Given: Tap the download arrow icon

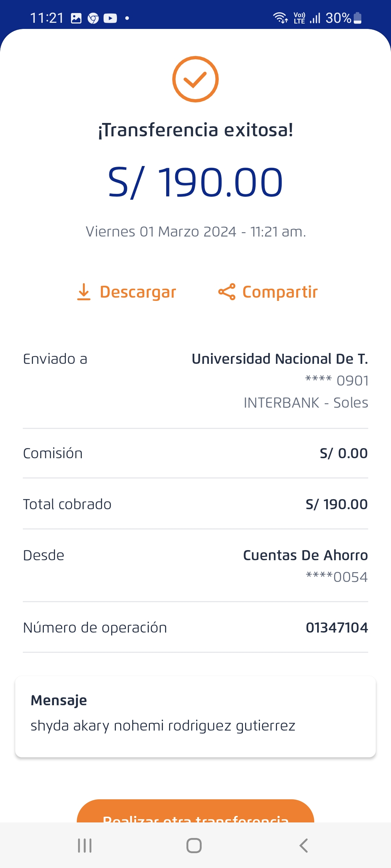Looking at the screenshot, I should [84, 292].
